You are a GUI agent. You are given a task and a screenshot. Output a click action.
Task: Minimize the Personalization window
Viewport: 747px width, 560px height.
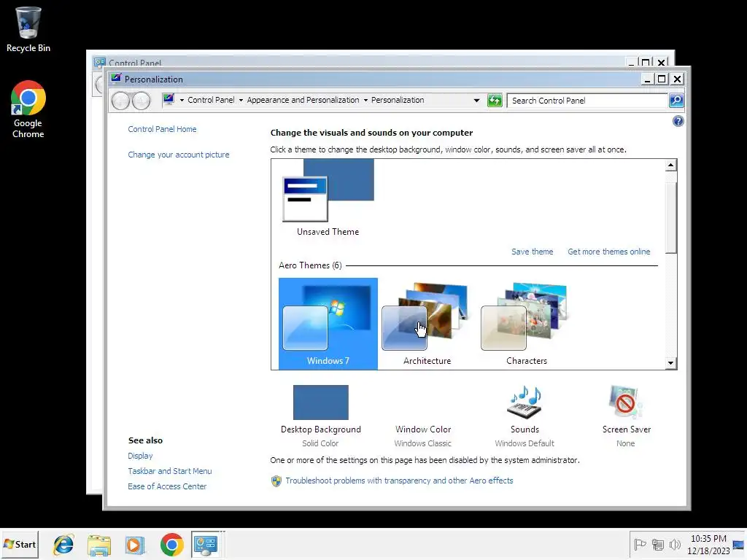tap(647, 79)
